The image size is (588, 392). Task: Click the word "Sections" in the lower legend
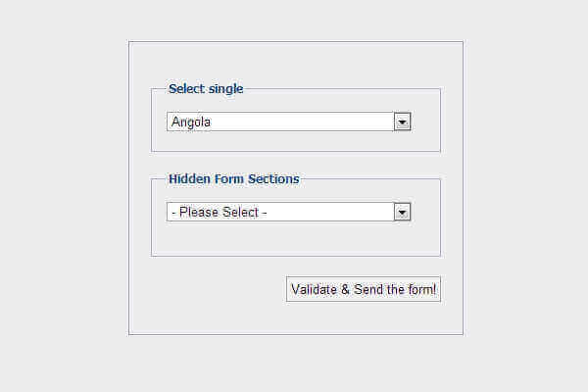click(x=272, y=179)
